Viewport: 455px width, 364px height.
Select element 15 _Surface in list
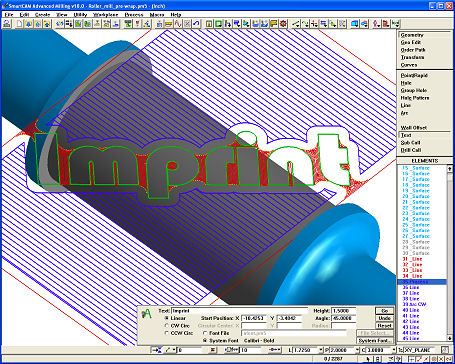point(416,168)
